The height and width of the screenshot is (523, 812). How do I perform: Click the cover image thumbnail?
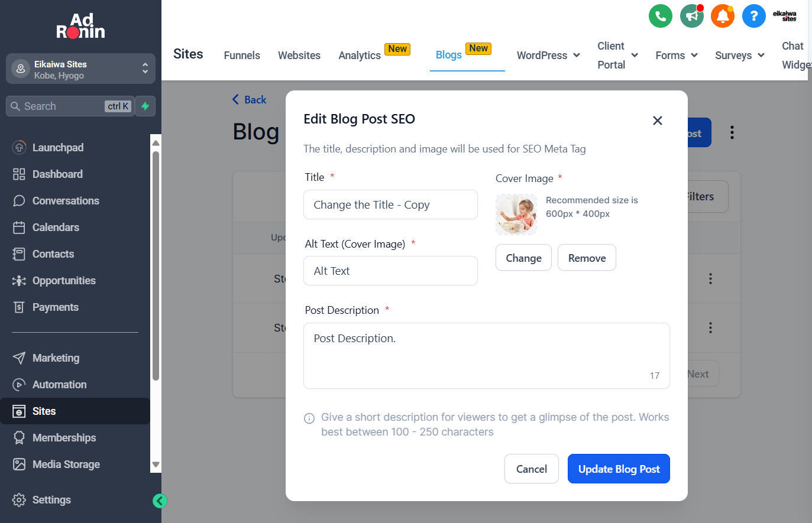[x=516, y=215]
